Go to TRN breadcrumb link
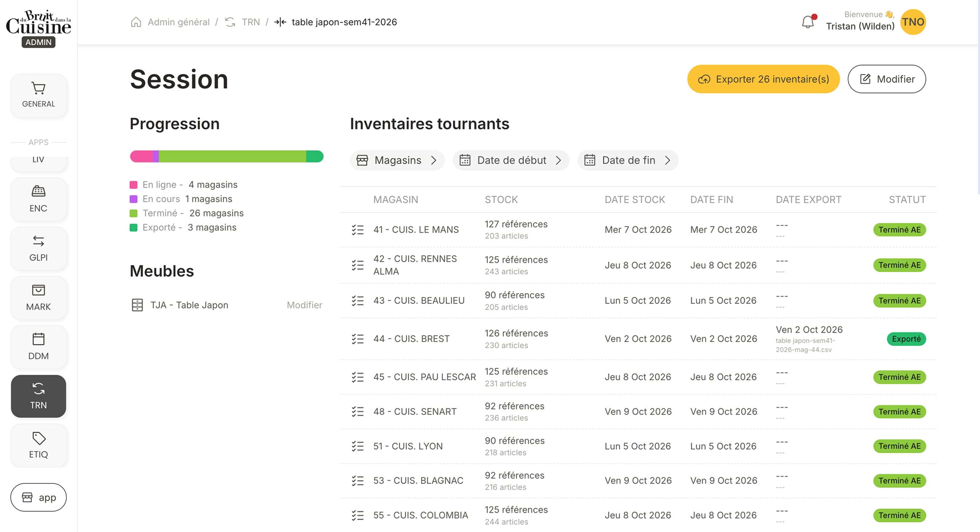The height and width of the screenshot is (532, 980). 251,22
